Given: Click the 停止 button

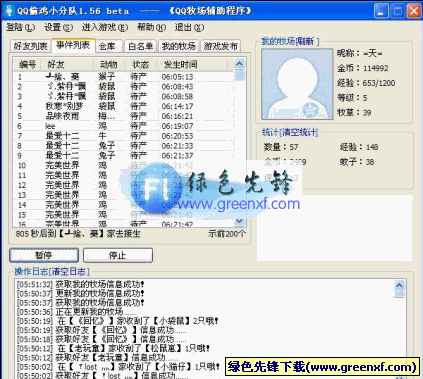Looking at the screenshot, I should click(x=118, y=255).
